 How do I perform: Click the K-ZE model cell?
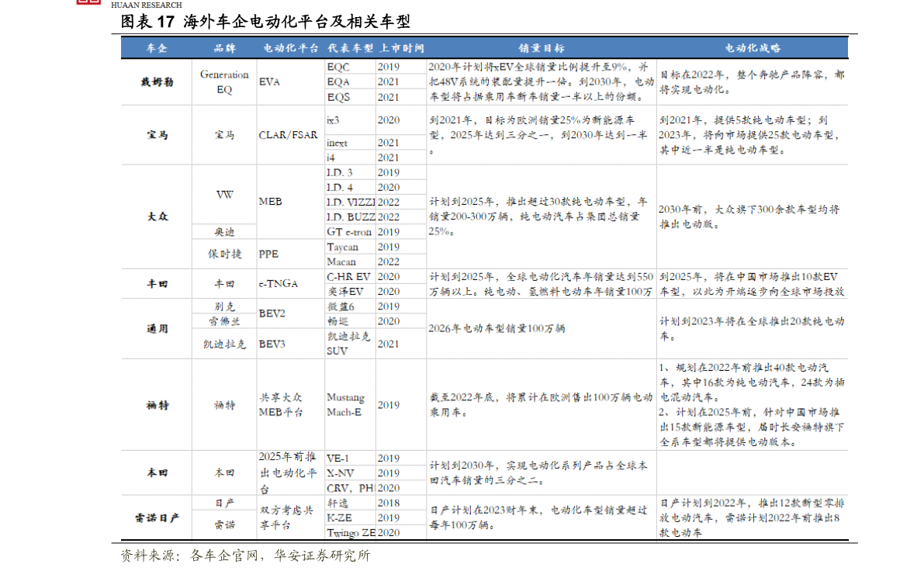[340, 518]
